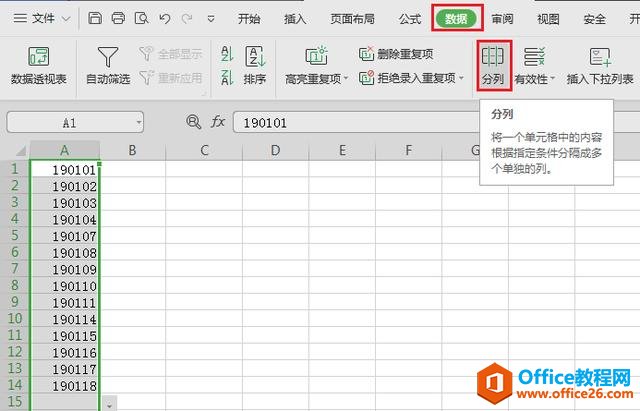
Task: Click cell containing 190118
Action: point(65,385)
